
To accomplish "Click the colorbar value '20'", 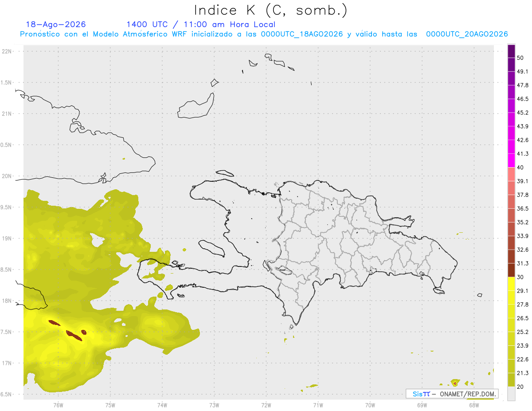I will point(520,387).
